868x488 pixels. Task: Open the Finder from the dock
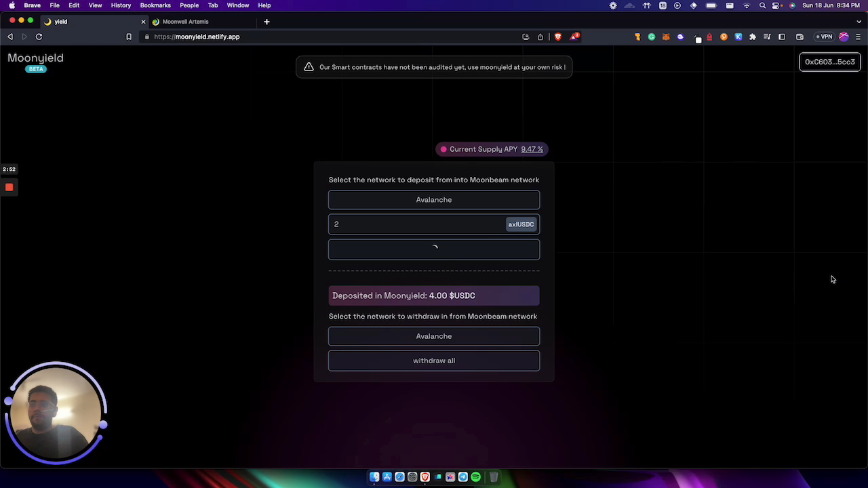(x=374, y=477)
